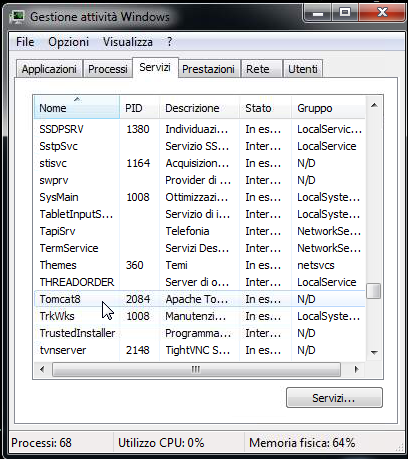
Task: Click the Task Manager title bar icon
Action: 17,16
